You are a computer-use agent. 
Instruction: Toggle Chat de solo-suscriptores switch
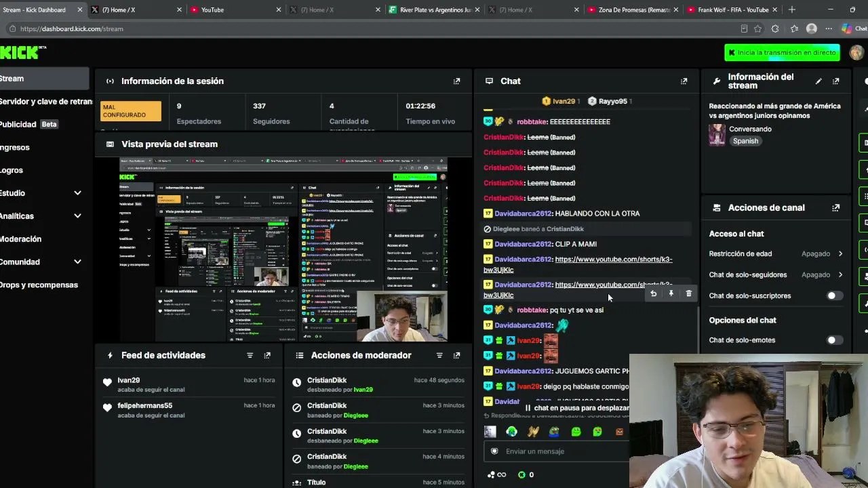(834, 296)
